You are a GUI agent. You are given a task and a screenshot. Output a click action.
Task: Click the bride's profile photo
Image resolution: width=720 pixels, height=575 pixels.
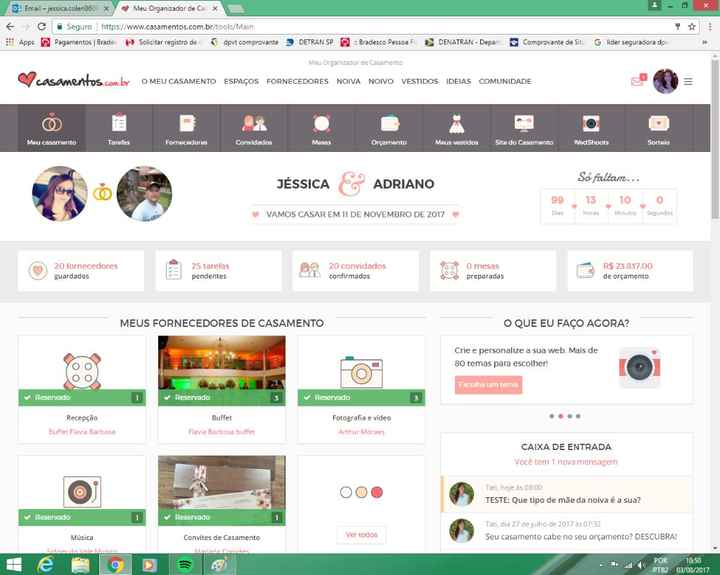click(x=60, y=193)
